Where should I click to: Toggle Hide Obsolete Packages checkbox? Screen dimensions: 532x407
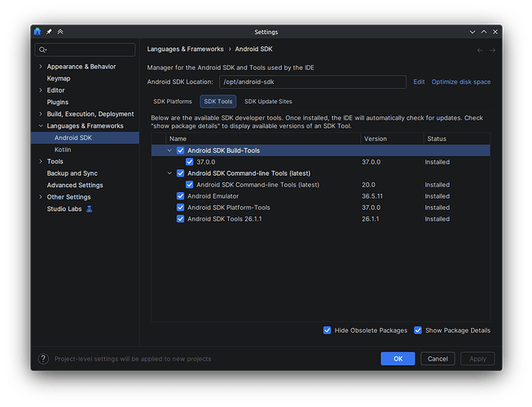327,330
